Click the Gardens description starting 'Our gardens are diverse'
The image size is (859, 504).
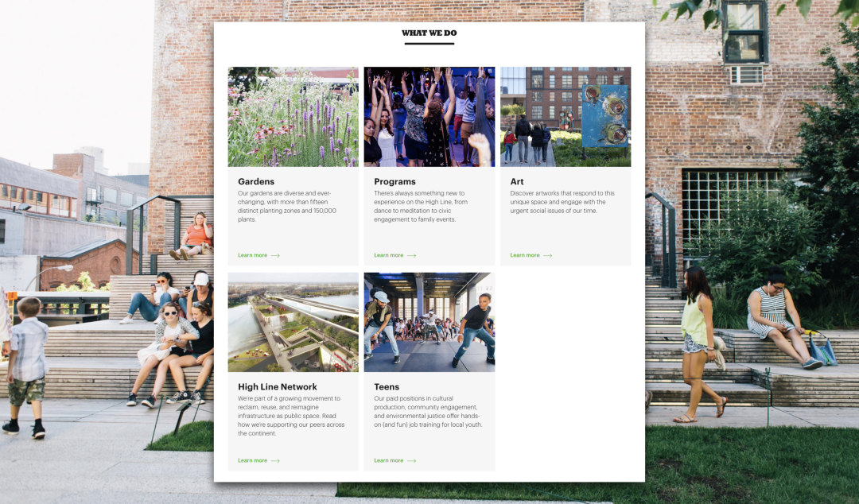click(x=287, y=207)
